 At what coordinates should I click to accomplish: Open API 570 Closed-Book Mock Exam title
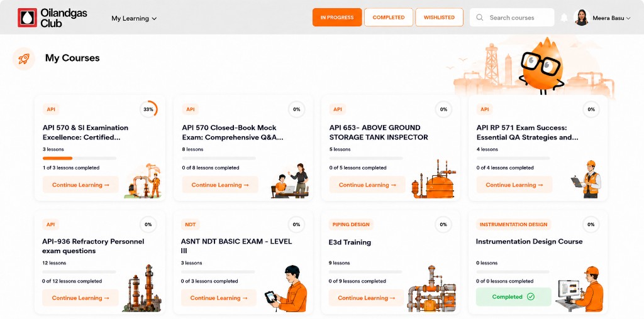pyautogui.click(x=233, y=132)
